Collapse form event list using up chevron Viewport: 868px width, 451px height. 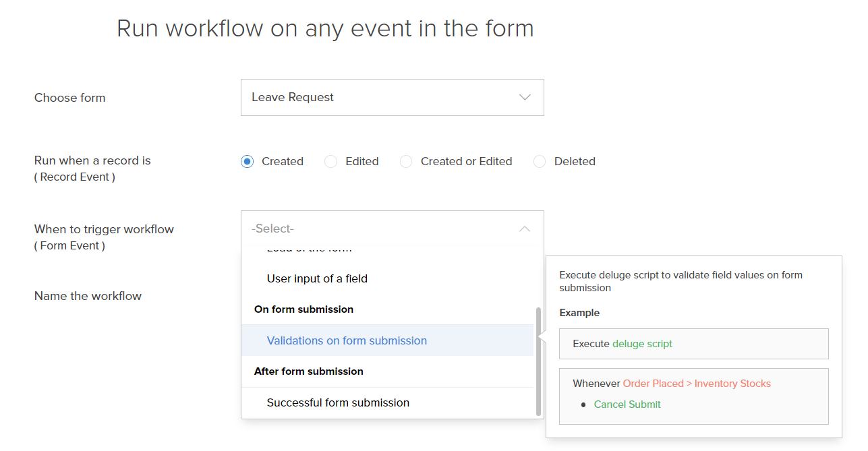(525, 229)
